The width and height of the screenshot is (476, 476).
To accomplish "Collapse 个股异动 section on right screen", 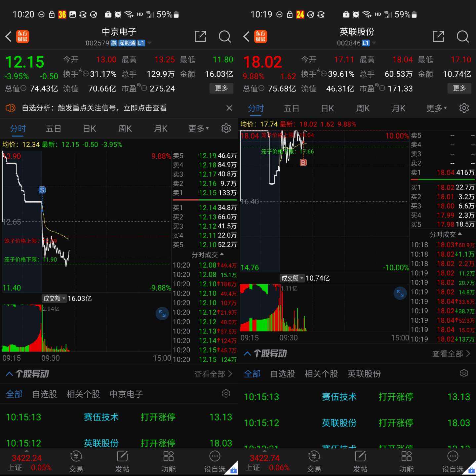I will click(x=247, y=354).
